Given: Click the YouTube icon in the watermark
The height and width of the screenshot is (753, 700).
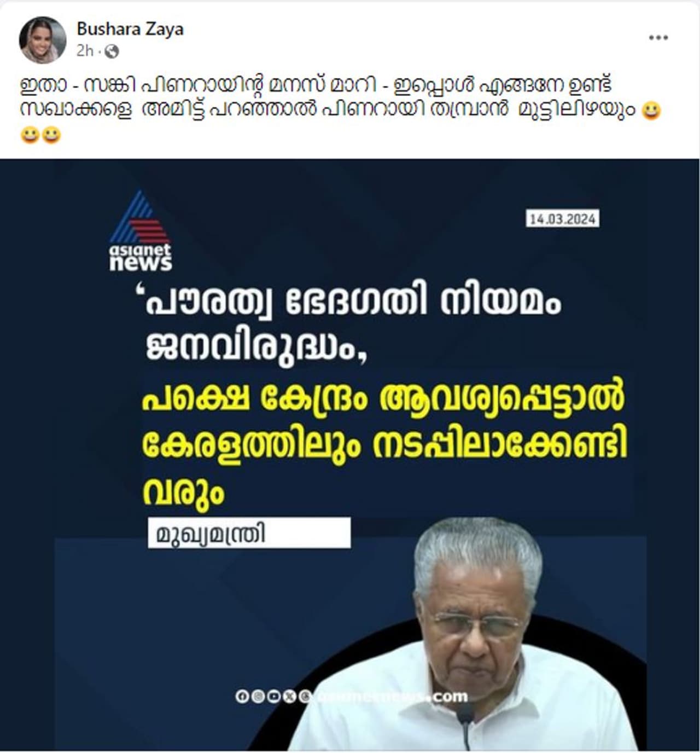Looking at the screenshot, I should point(273,697).
